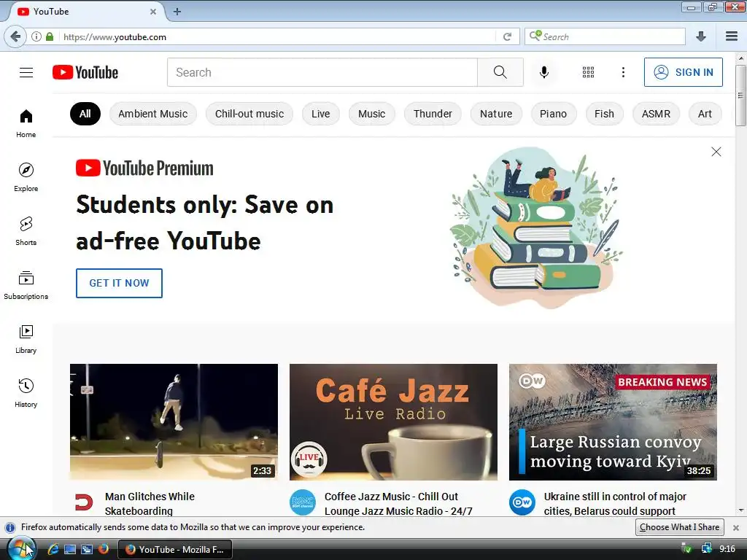The height and width of the screenshot is (560, 747).
Task: Click the GET IT NOW button
Action: tap(119, 283)
